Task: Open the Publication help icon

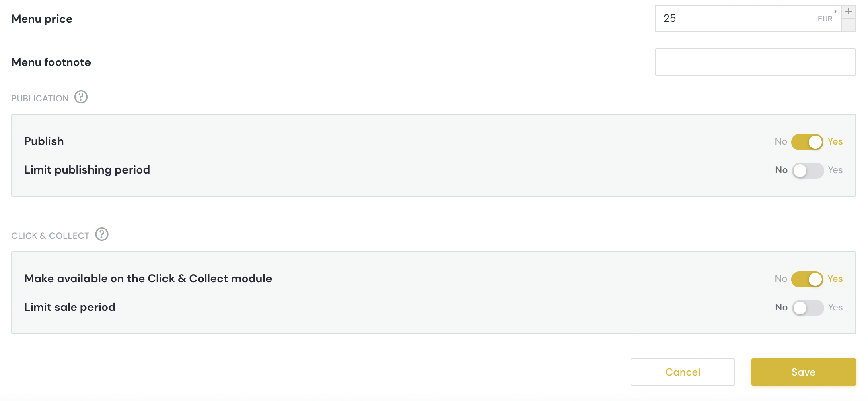Action: (81, 97)
